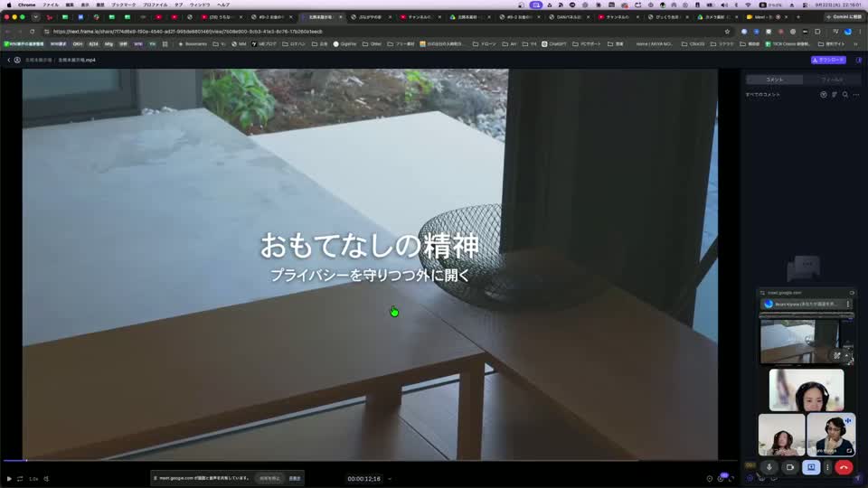868x488 pixels.
Task: Open the comments more options ellipsis
Action: (x=856, y=95)
